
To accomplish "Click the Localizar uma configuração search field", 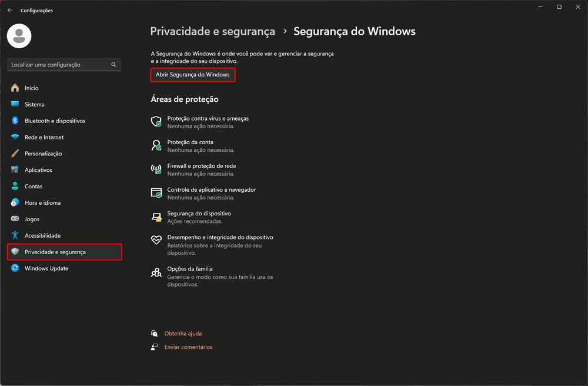I will (x=59, y=65).
